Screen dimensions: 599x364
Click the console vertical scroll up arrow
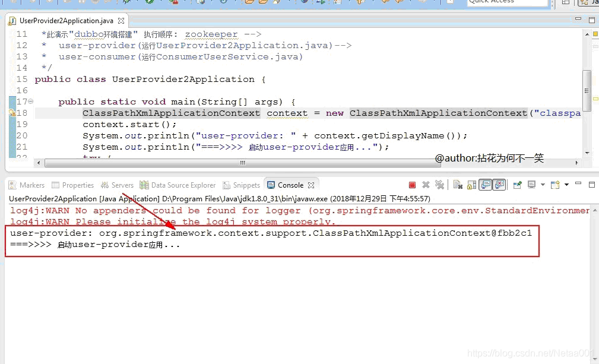click(x=594, y=210)
